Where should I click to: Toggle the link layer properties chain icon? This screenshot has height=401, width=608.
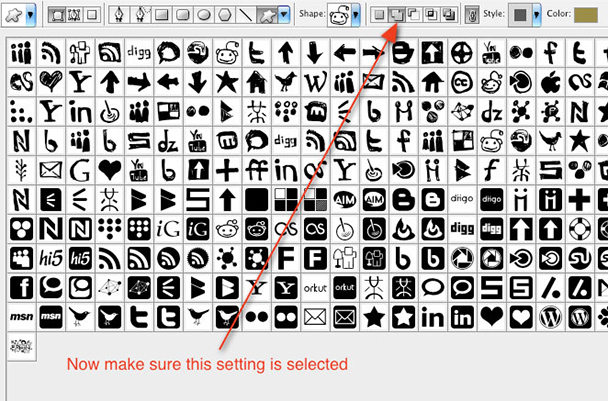pos(472,16)
